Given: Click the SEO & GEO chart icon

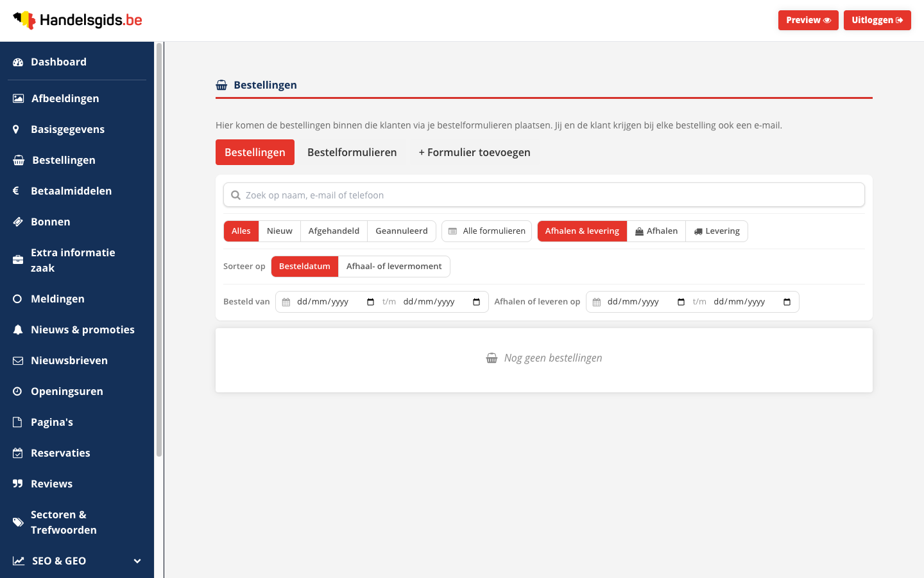Looking at the screenshot, I should [19, 561].
